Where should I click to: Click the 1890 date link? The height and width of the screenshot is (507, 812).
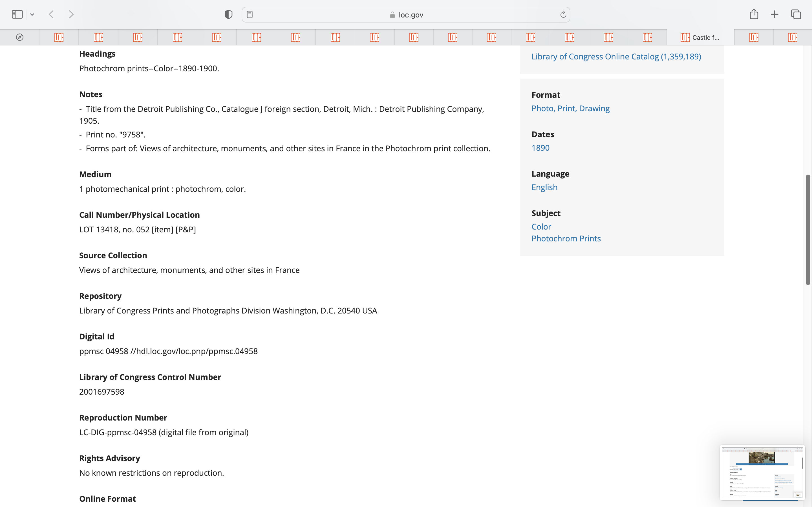click(x=540, y=148)
